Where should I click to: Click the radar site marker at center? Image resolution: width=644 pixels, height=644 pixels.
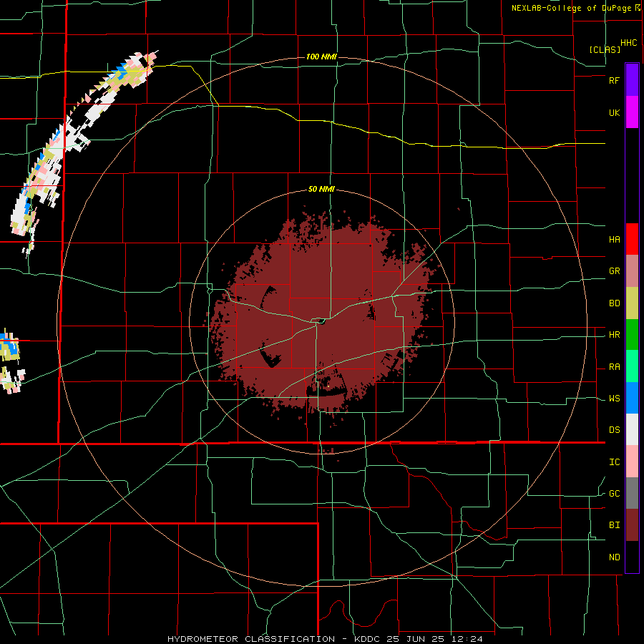[x=321, y=321]
